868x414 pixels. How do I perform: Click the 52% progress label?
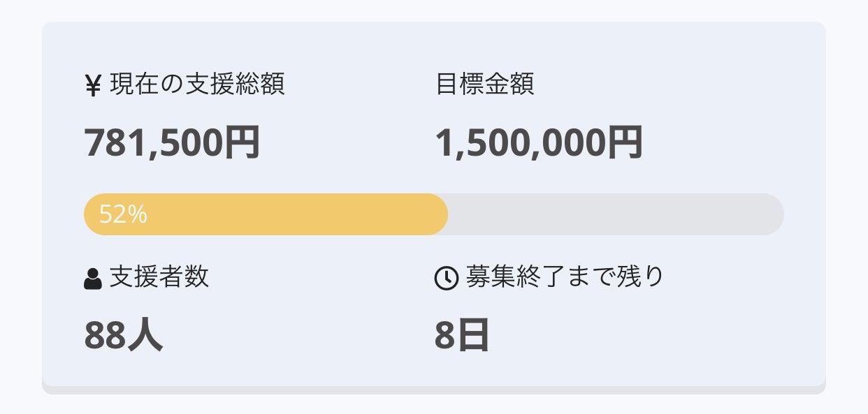coord(123,215)
